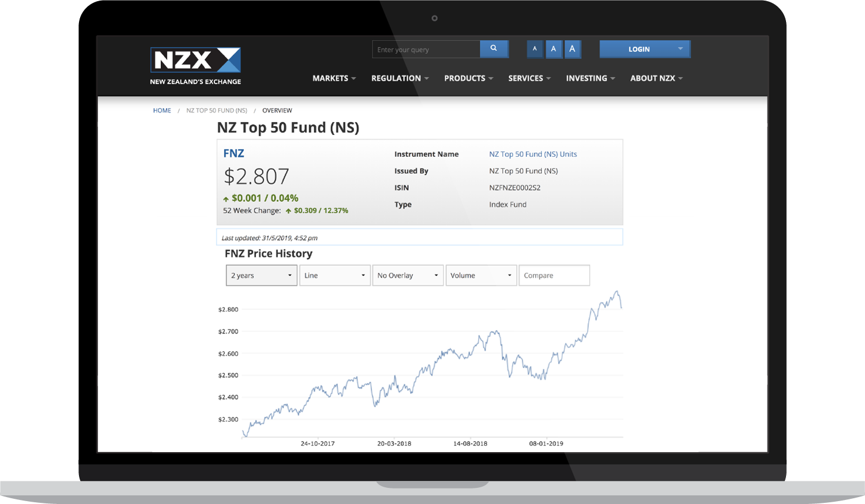Click the Index Fund type value
This screenshot has width=865, height=504.
tap(508, 205)
